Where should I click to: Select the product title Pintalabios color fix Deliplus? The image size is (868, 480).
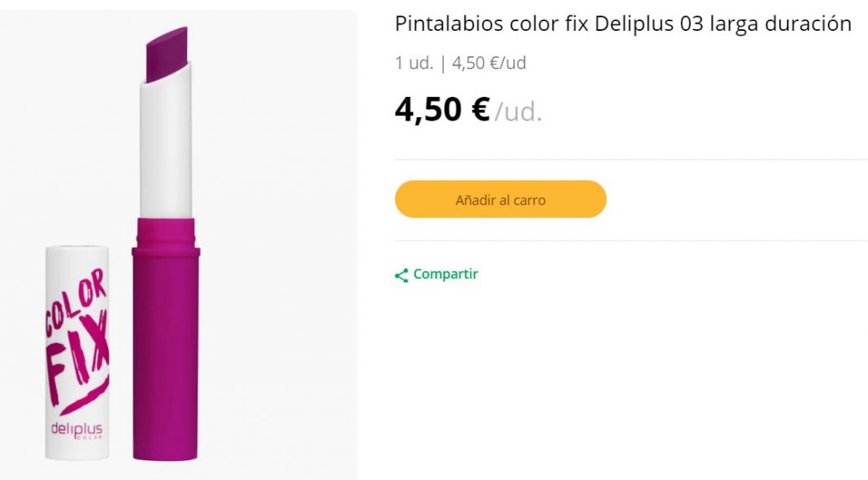pyautogui.click(x=623, y=24)
